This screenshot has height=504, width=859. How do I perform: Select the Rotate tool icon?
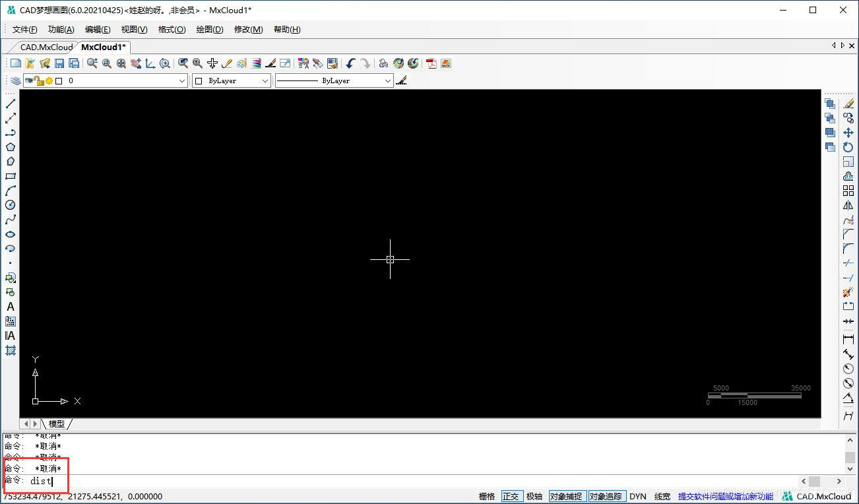tap(848, 147)
